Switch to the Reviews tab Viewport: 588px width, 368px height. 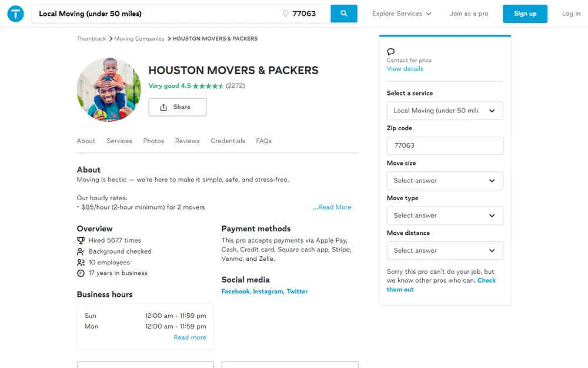pos(187,141)
